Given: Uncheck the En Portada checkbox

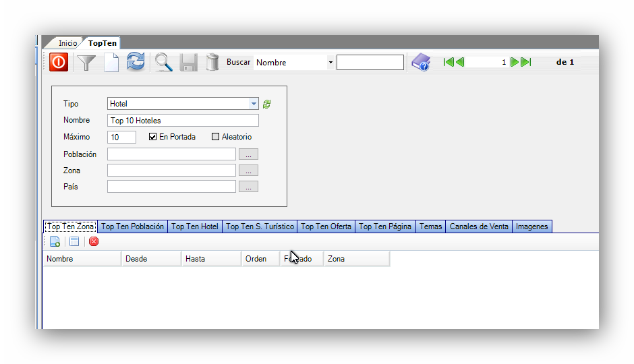Looking at the screenshot, I should tap(153, 137).
